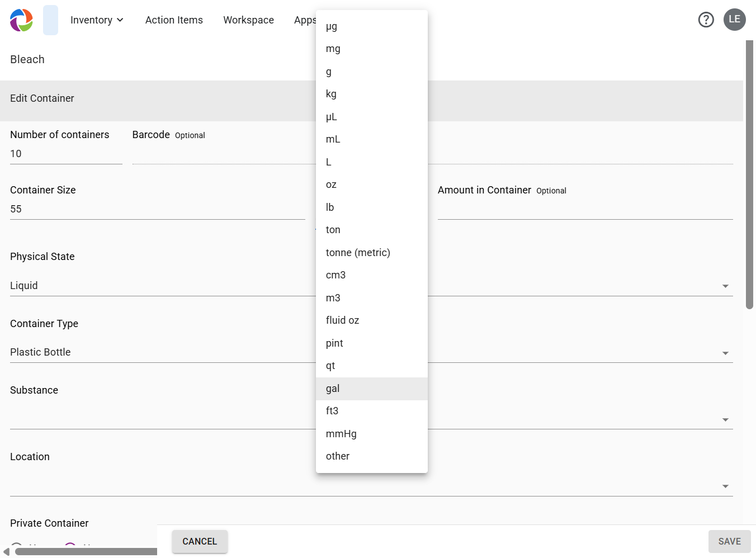Open the Substance dropdown arrow
Viewport: 756px width, 558px height.
pyautogui.click(x=725, y=420)
